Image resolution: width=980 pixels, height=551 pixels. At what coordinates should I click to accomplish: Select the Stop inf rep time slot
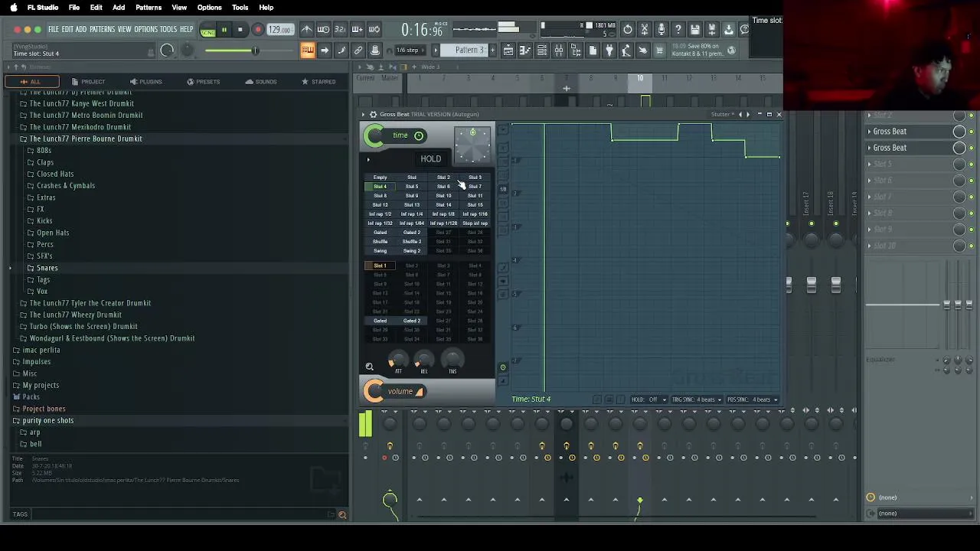475,223
